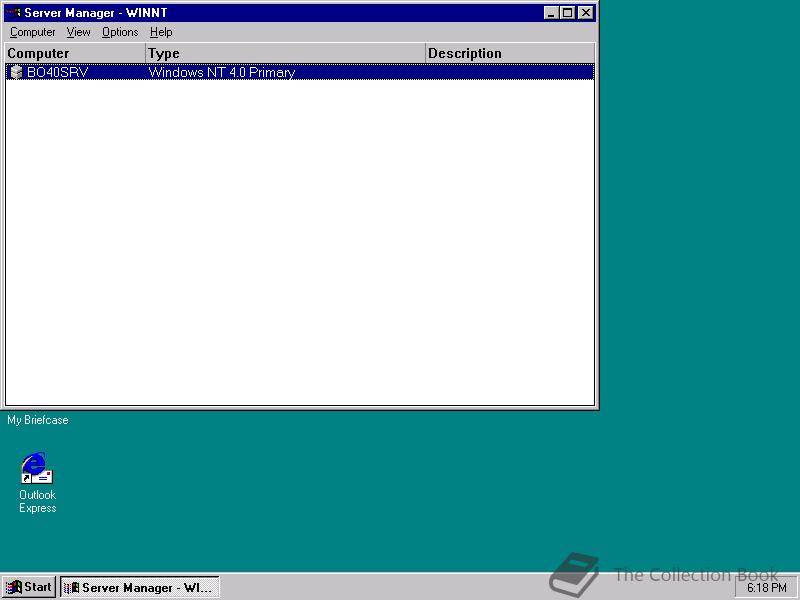Image resolution: width=800 pixels, height=600 pixels.
Task: Open the Help menu
Action: coord(161,32)
